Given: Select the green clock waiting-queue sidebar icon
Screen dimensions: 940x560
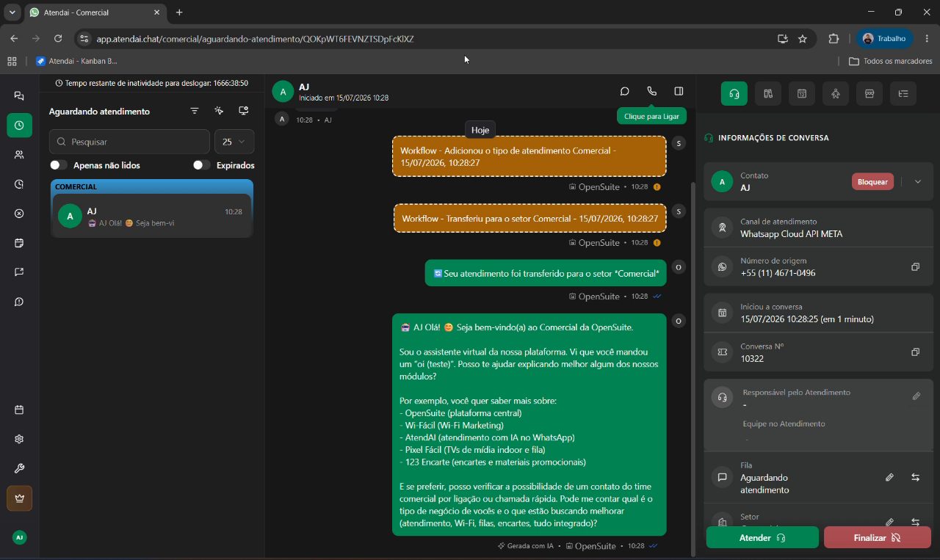Looking at the screenshot, I should pyautogui.click(x=19, y=126).
